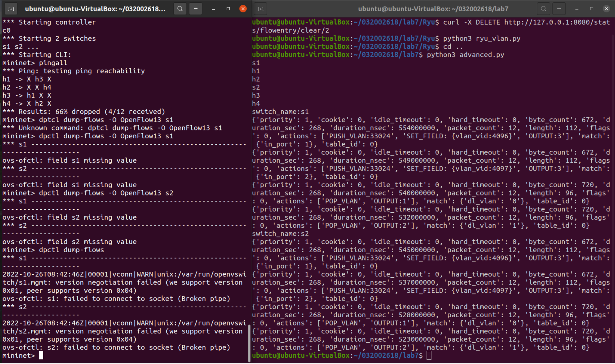Click scrollbar thumb in left terminal
Screen dimensions: 615x364
[x=249, y=343]
